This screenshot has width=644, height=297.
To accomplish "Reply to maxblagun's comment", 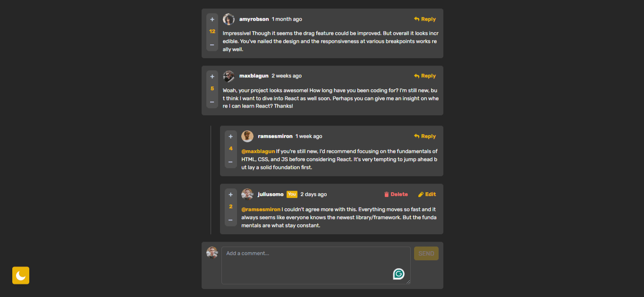I will 425,76.
